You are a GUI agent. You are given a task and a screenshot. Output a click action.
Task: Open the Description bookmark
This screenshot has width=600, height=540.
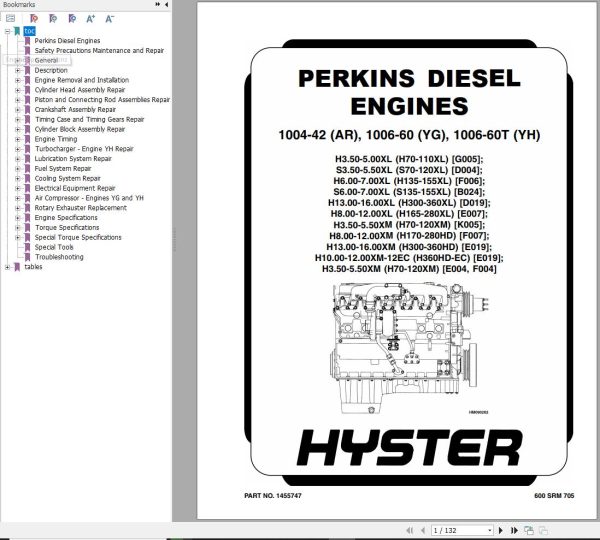click(51, 70)
